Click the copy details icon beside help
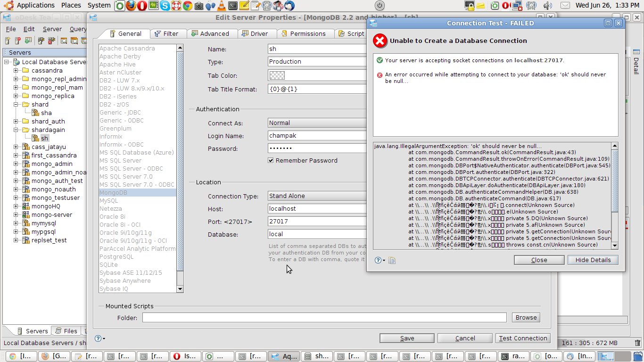Image resolution: width=644 pixels, height=362 pixels. (392, 260)
